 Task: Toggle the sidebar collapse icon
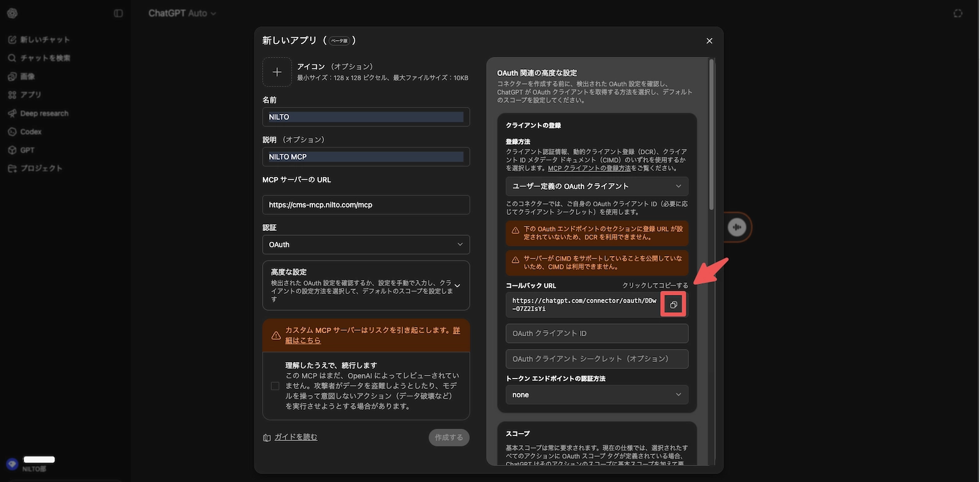118,13
